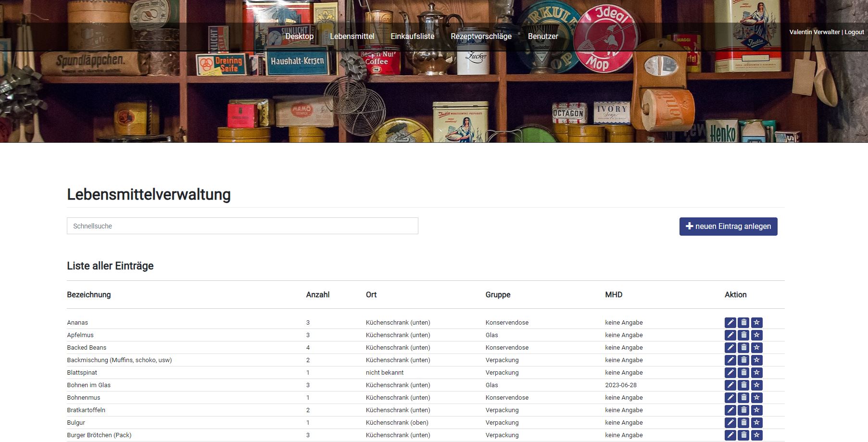Click star icon for Ananas row

click(756, 322)
